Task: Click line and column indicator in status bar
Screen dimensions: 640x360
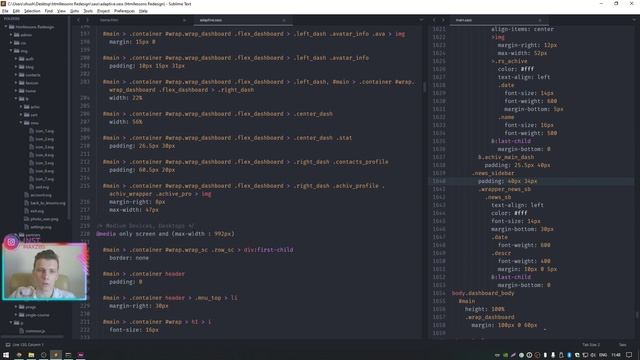Action: (28, 345)
